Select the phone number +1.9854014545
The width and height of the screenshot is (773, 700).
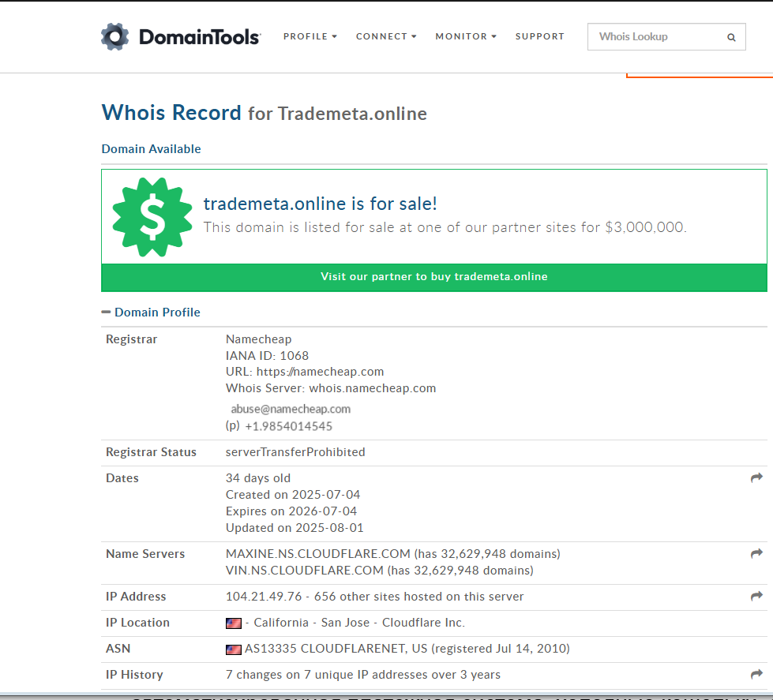coord(288,426)
